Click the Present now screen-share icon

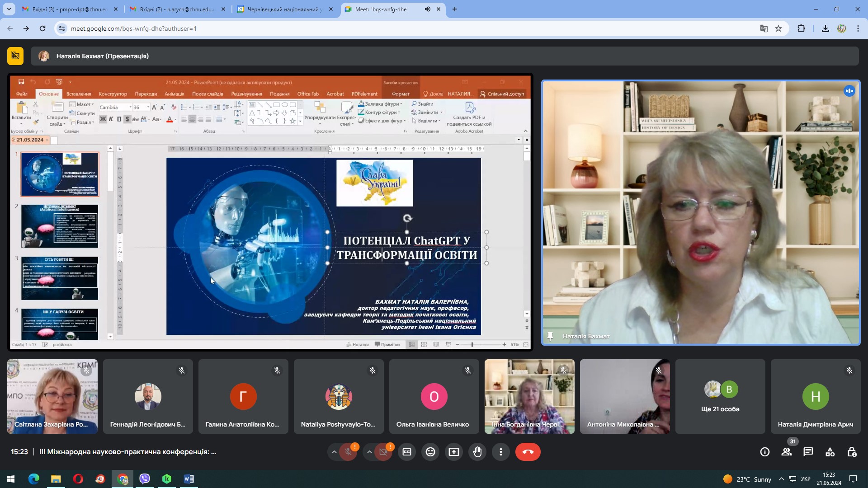click(454, 452)
